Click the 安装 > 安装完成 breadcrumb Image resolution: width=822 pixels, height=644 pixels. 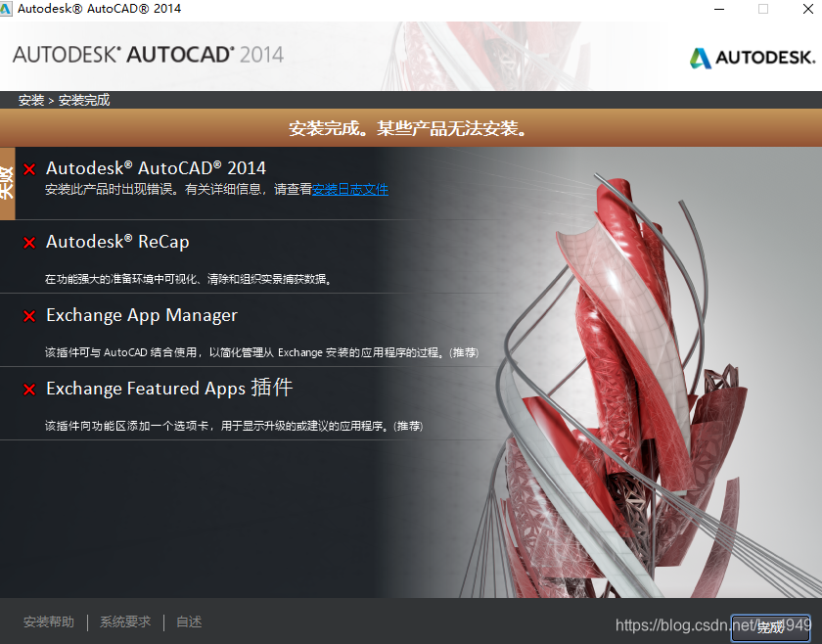(64, 100)
